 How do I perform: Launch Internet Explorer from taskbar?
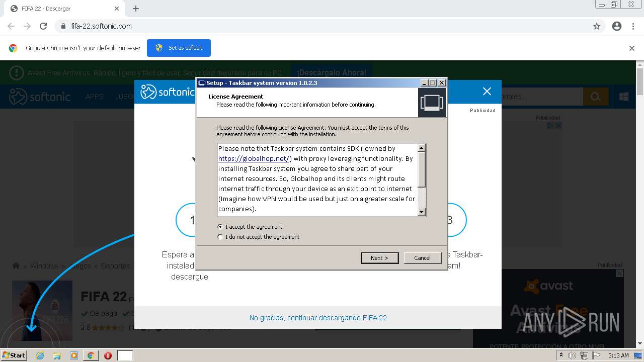click(x=40, y=355)
